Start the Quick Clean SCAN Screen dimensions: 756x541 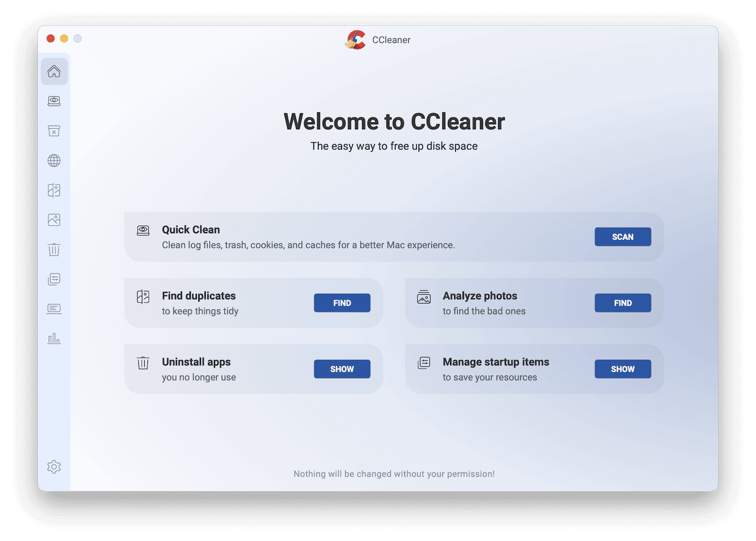coord(623,237)
